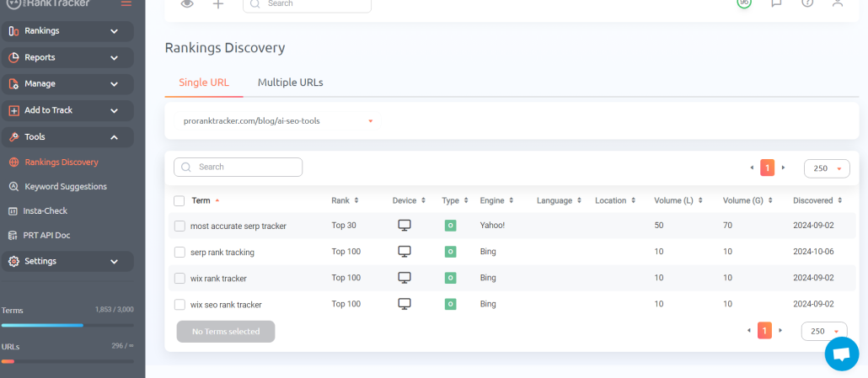Click previous page arrow above the table
This screenshot has height=378, width=868.
pyautogui.click(x=751, y=168)
